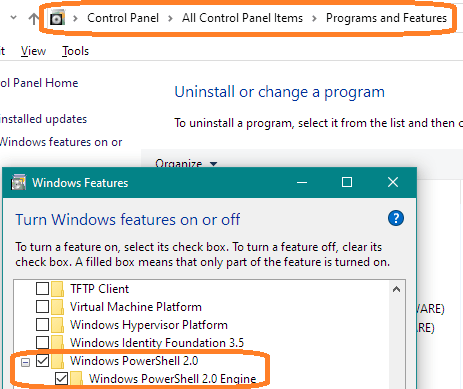Click the Windows Features title bar icon
Screen dimensions: 463x389
coord(18,182)
